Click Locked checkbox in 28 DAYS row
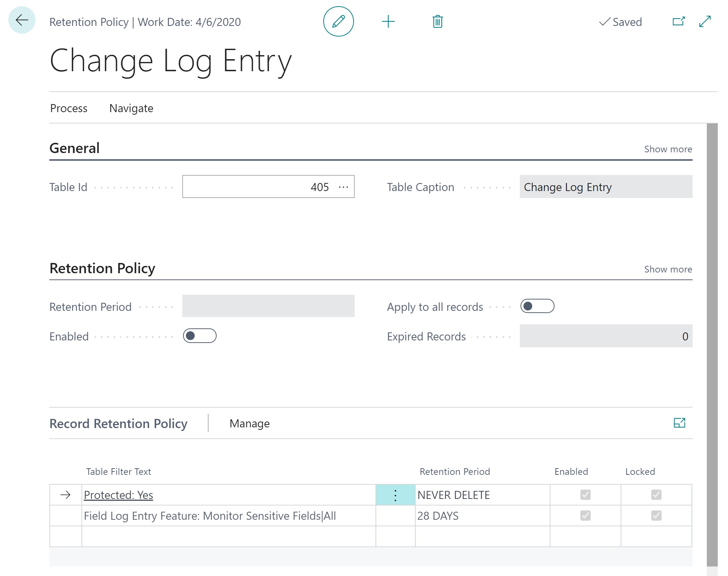 click(656, 515)
